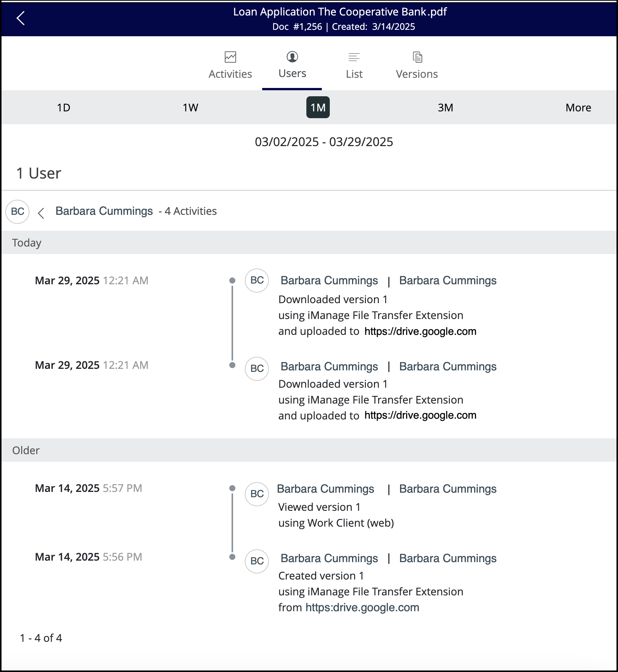Screen dimensions: 618x672
Task: Open the More time range options
Action: pos(578,108)
